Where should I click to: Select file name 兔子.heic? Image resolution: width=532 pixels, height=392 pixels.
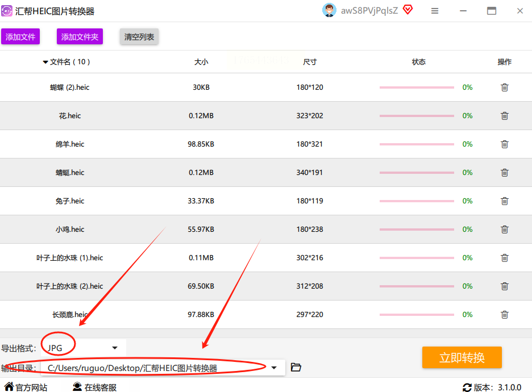click(69, 201)
